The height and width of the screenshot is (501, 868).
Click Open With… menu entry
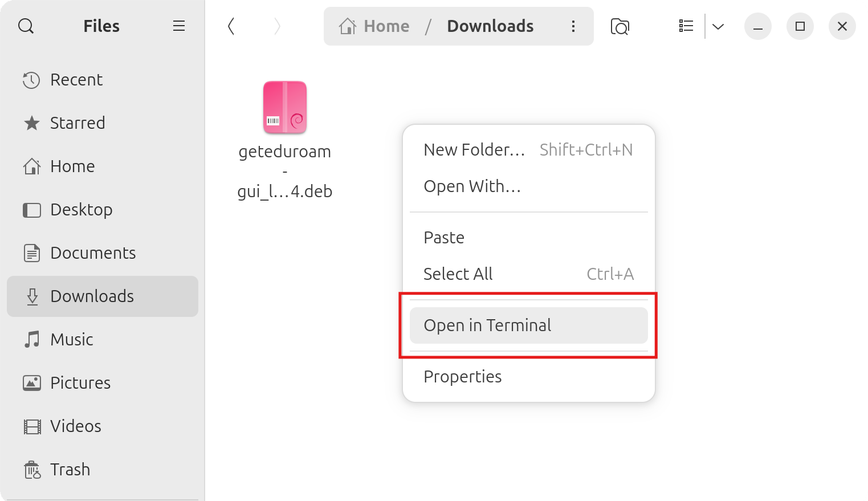472,186
